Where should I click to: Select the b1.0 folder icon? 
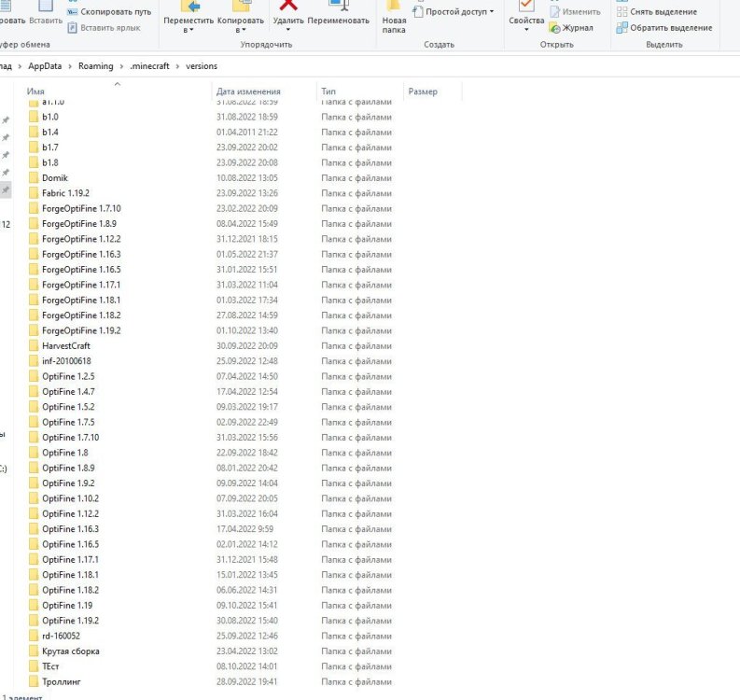tap(34, 117)
